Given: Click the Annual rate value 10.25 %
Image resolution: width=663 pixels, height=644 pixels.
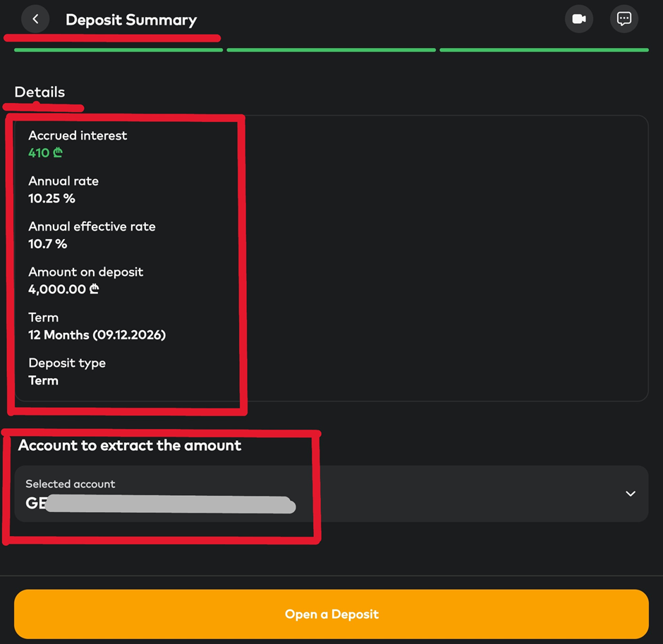Looking at the screenshot, I should [x=51, y=198].
